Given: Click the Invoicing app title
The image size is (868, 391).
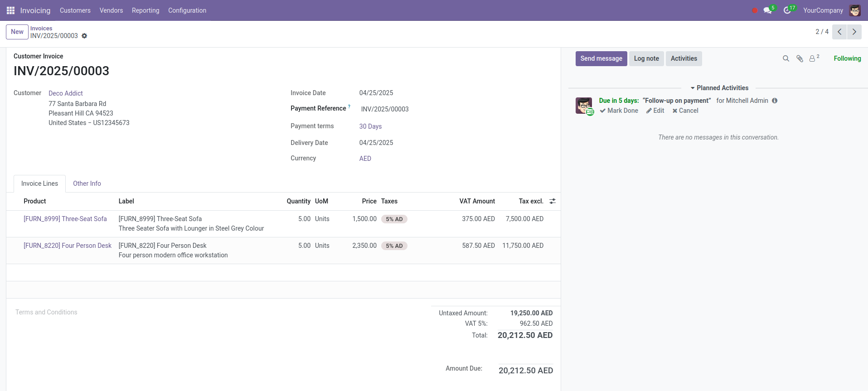Looking at the screenshot, I should click(x=35, y=10).
